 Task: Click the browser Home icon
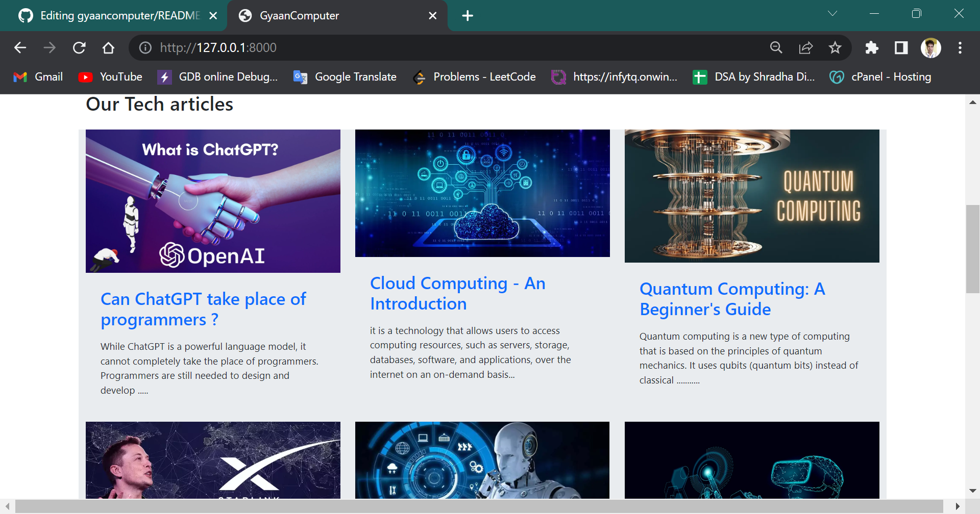108,47
